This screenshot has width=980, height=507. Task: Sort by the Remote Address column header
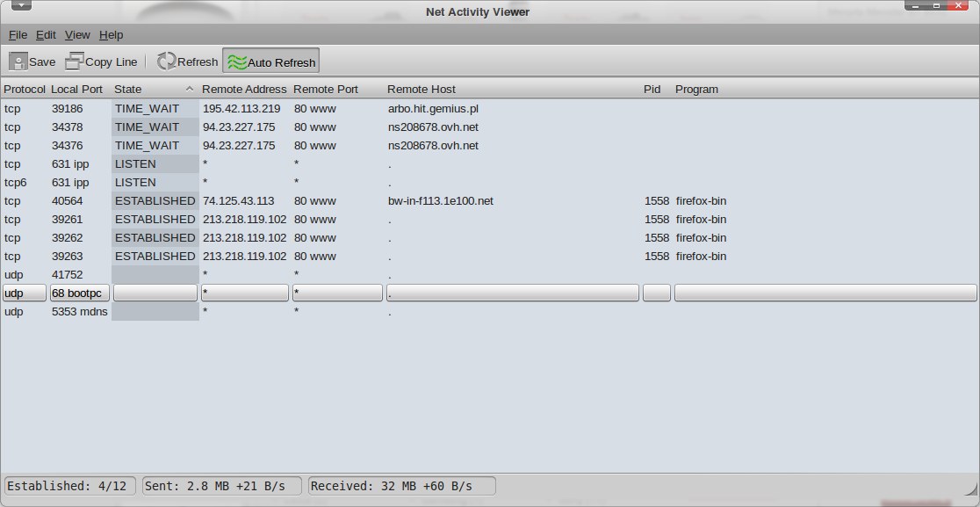(x=245, y=89)
